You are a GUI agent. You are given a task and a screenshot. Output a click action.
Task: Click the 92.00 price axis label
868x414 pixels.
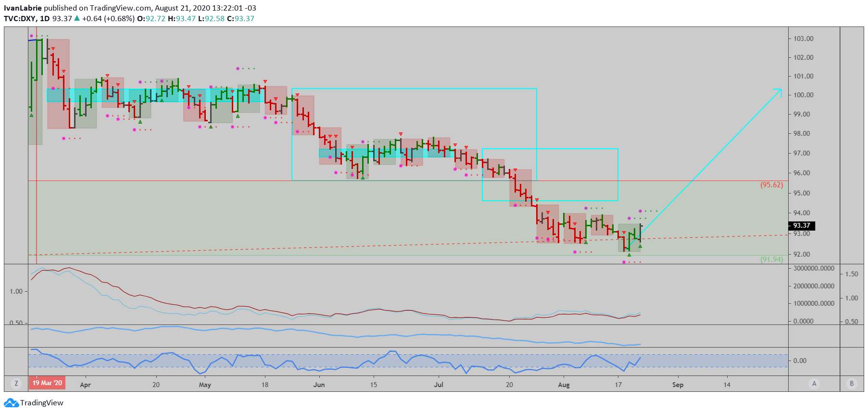(802, 254)
